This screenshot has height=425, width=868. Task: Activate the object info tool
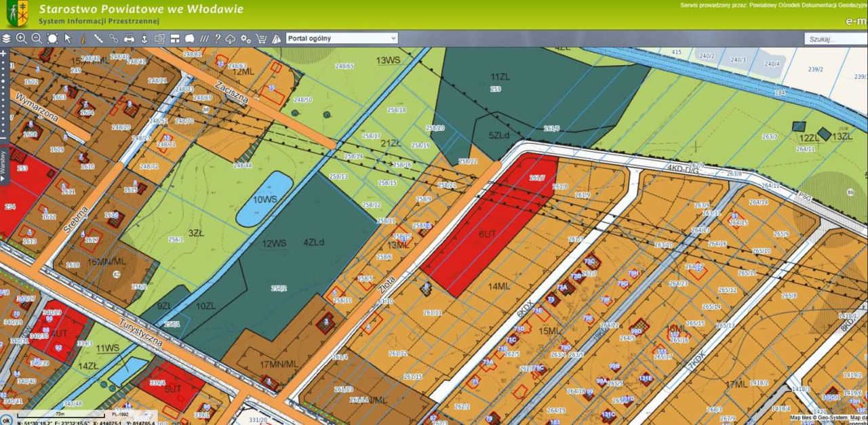click(x=83, y=39)
